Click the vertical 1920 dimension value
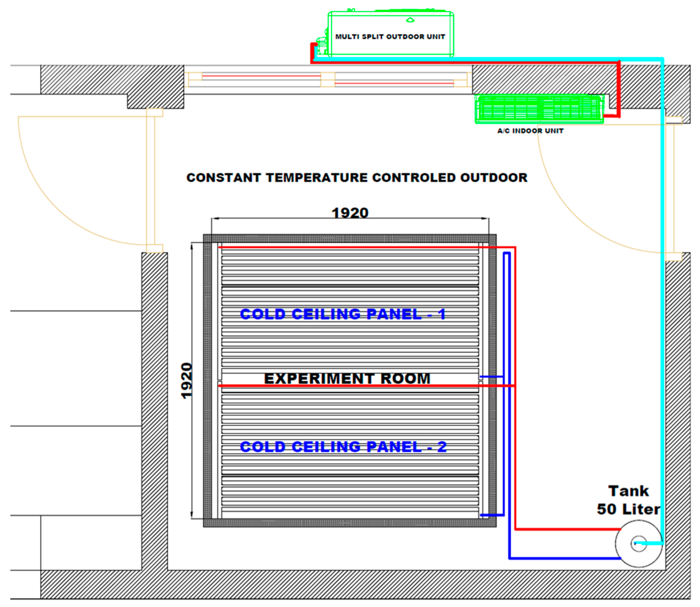This screenshot has width=700, height=607. pos(187,381)
